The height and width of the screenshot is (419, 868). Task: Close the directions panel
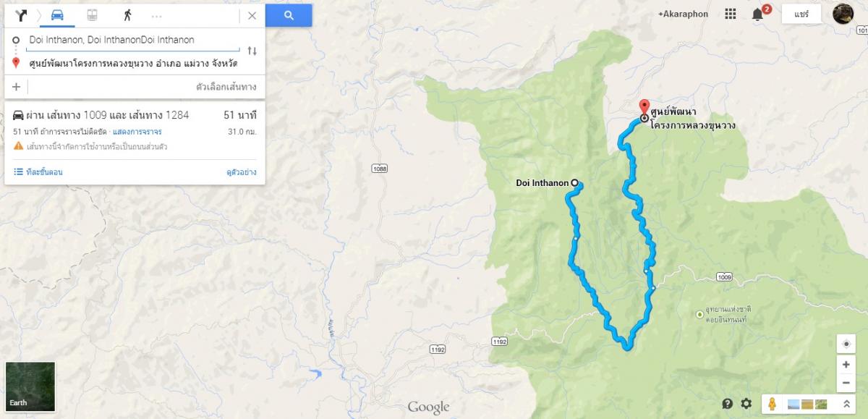252,15
